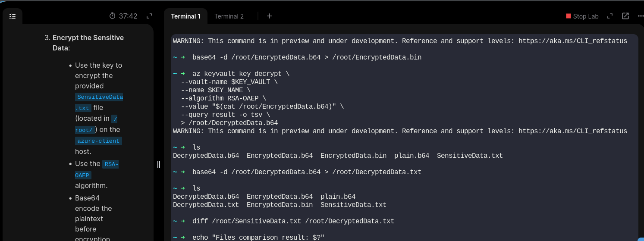The height and width of the screenshot is (241, 644).
Task: Click the red stop square icon
Action: click(x=569, y=16)
